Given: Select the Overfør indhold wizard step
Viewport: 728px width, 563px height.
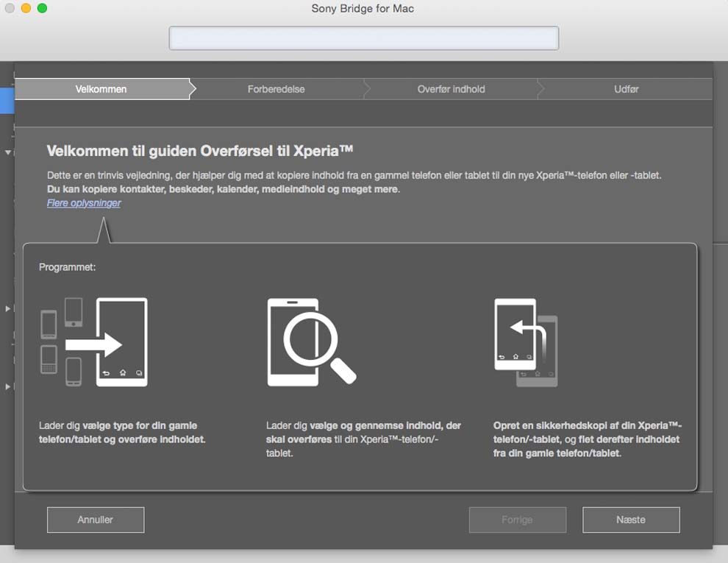Looking at the screenshot, I should tap(451, 89).
